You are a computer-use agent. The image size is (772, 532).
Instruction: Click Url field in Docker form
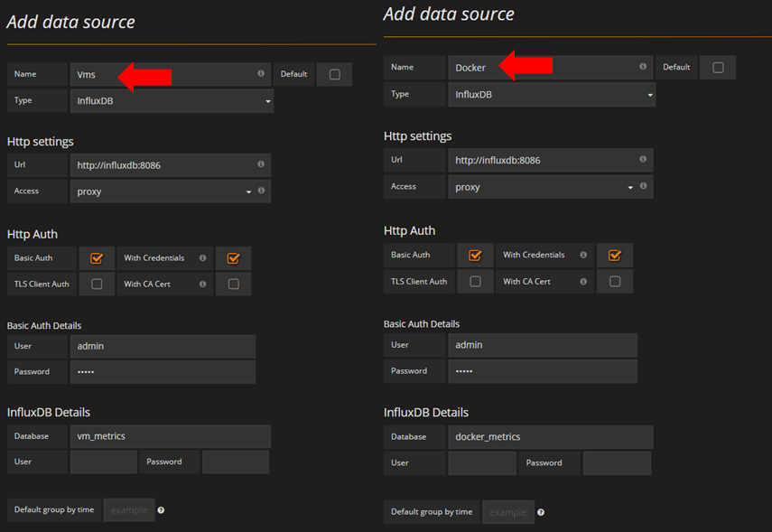click(551, 160)
